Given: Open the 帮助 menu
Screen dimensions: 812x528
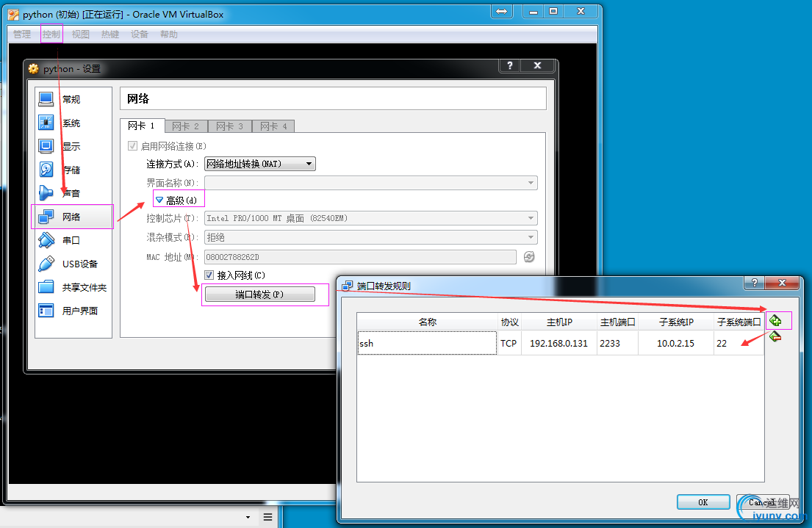Looking at the screenshot, I should (x=169, y=35).
